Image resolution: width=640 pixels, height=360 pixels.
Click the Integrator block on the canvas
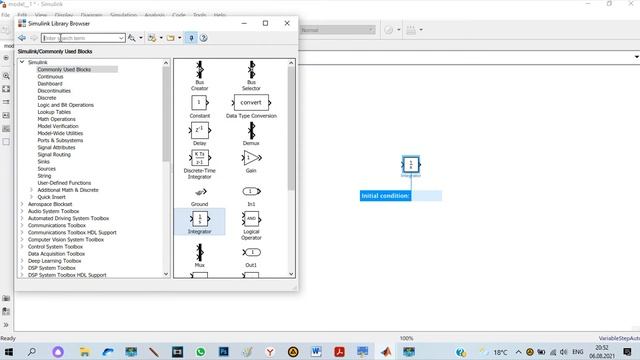tap(411, 164)
